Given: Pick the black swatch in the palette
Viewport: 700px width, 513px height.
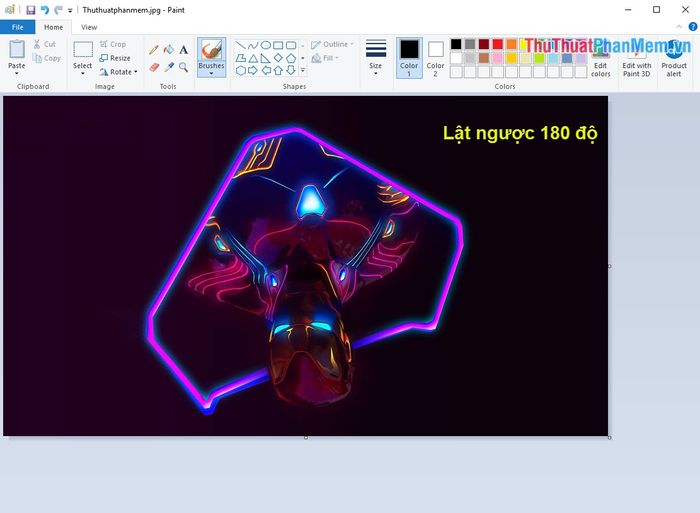Looking at the screenshot, I should pos(456,44).
